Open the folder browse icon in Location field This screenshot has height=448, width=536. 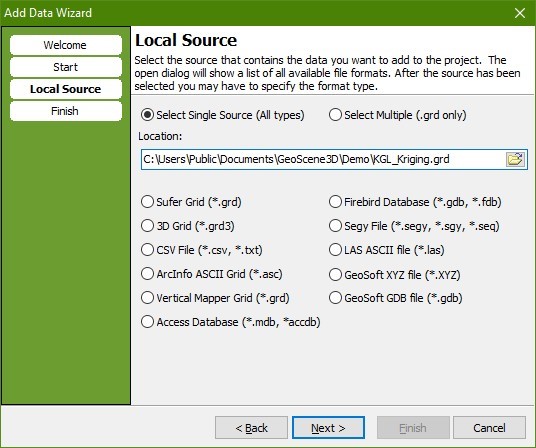click(515, 159)
